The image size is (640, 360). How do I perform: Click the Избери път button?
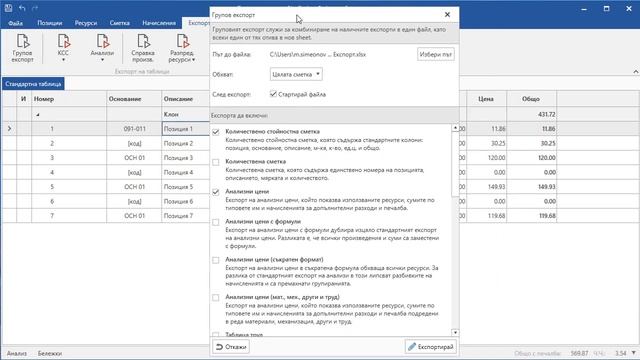coord(436,54)
